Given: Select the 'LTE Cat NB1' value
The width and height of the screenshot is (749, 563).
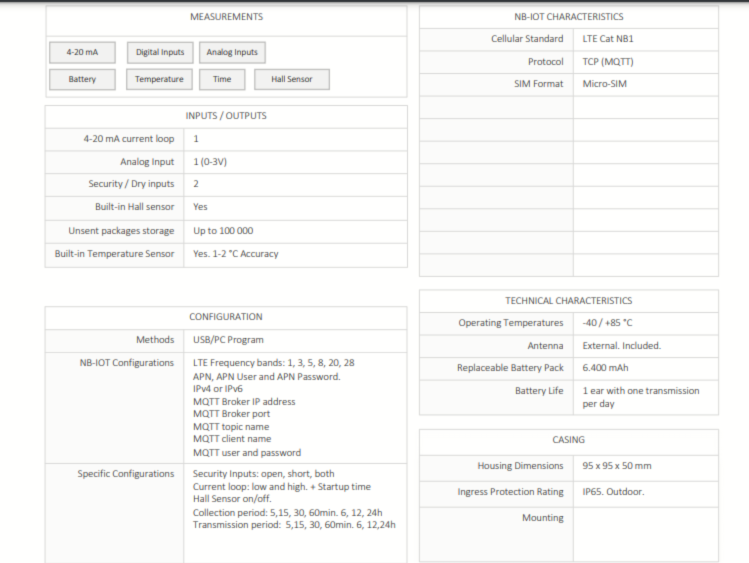Looking at the screenshot, I should tap(608, 39).
